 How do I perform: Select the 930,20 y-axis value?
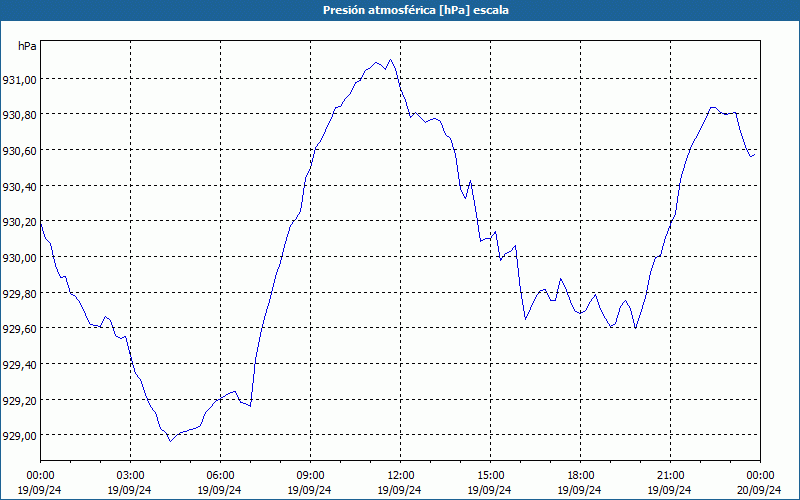[19, 221]
